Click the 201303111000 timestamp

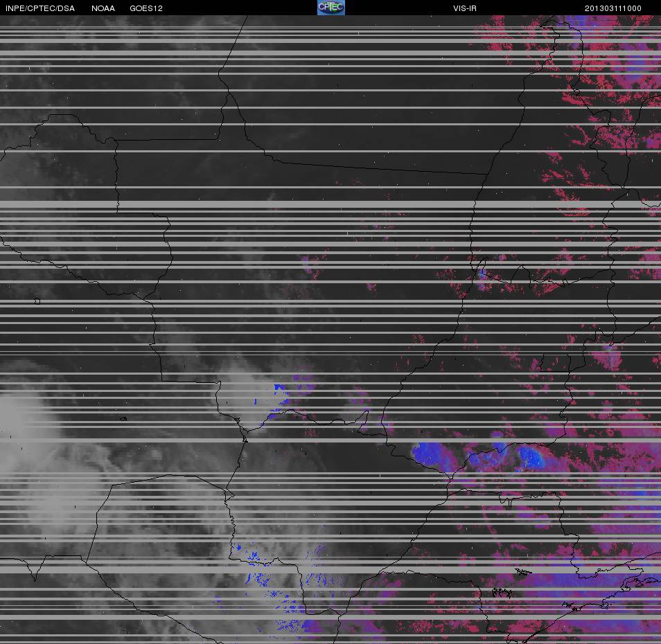pyautogui.click(x=613, y=8)
